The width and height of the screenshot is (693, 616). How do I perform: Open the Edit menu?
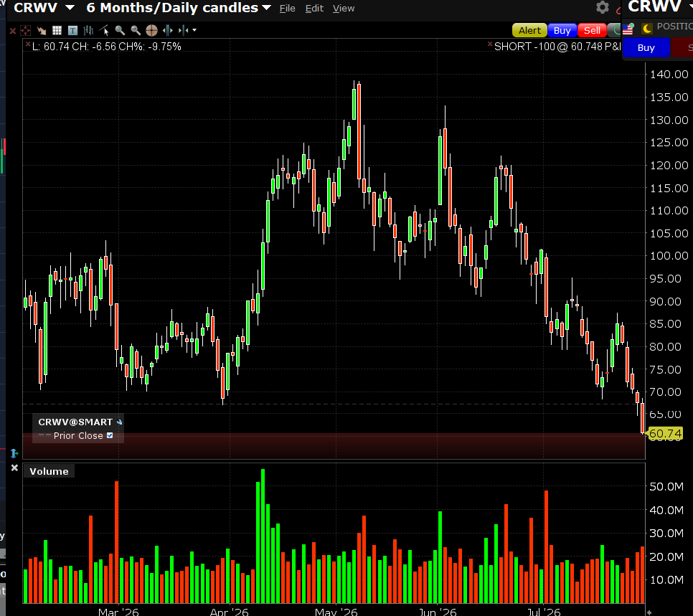[314, 8]
